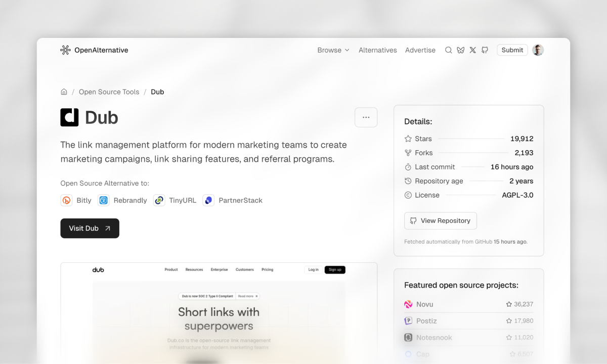Open the Bitly alternative link
This screenshot has width=607, height=364.
pos(76,200)
